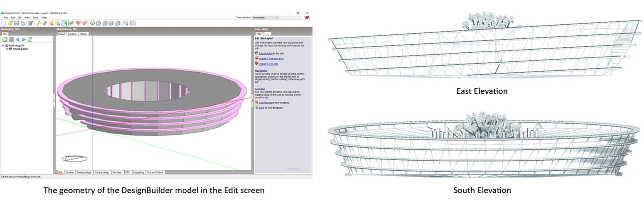This screenshot has width=644, height=204.
Task: Switch to the Location tab
Action: (72, 34)
